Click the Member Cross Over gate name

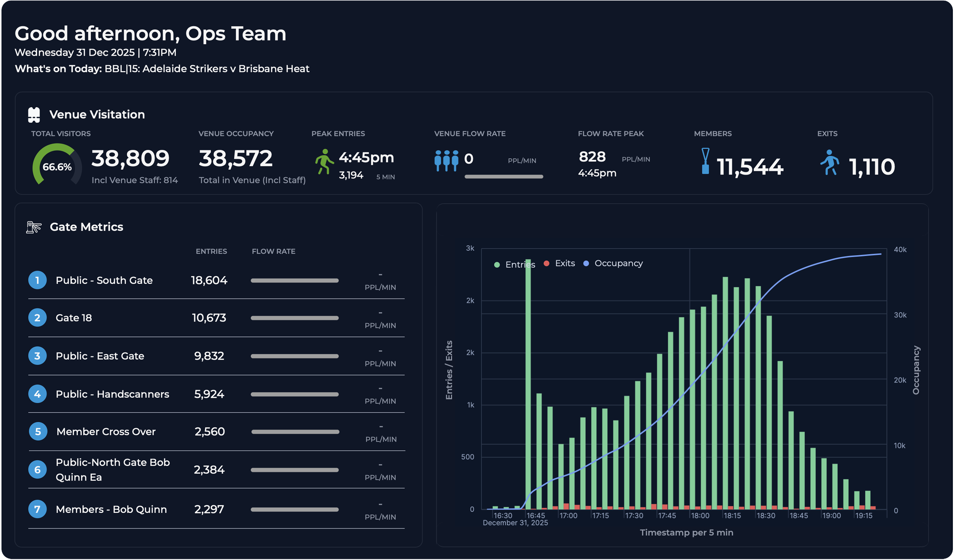(106, 432)
